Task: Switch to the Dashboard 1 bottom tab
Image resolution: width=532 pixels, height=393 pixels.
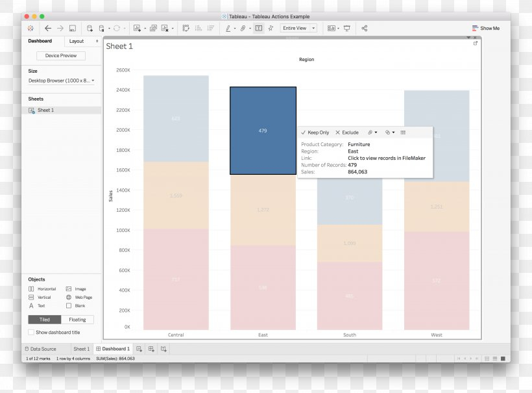Action: tap(113, 349)
